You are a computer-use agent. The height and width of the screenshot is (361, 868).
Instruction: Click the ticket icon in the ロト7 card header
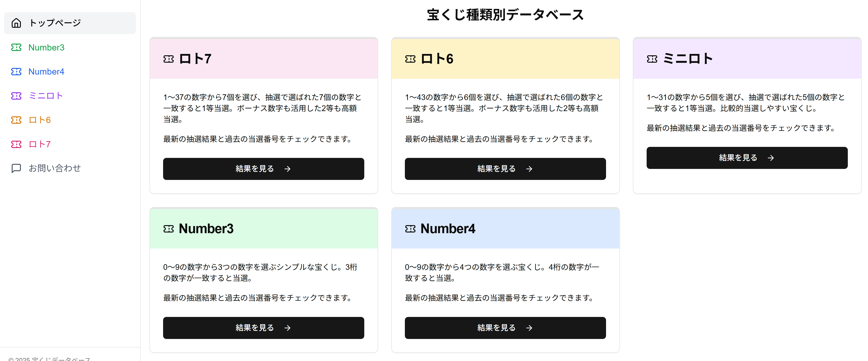click(169, 59)
